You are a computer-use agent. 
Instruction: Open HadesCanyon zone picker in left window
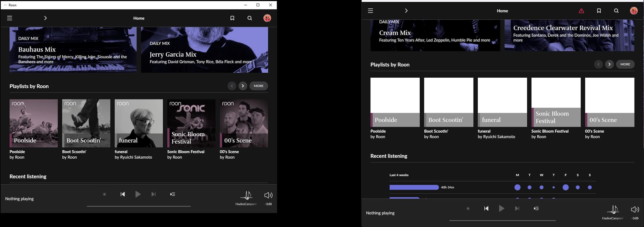pos(246,198)
